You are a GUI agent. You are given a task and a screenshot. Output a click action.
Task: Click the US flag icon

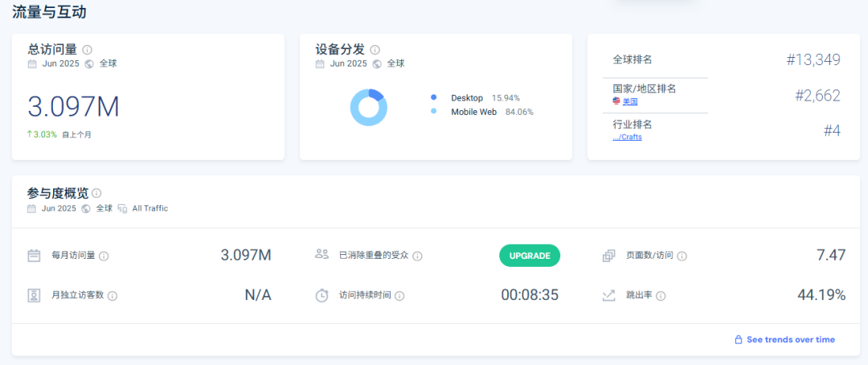click(616, 101)
